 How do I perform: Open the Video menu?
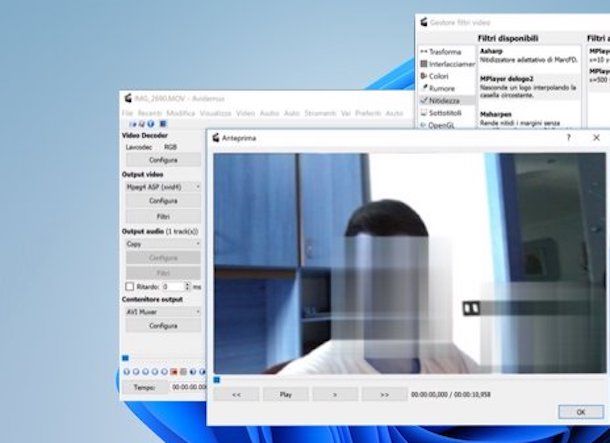click(x=245, y=113)
